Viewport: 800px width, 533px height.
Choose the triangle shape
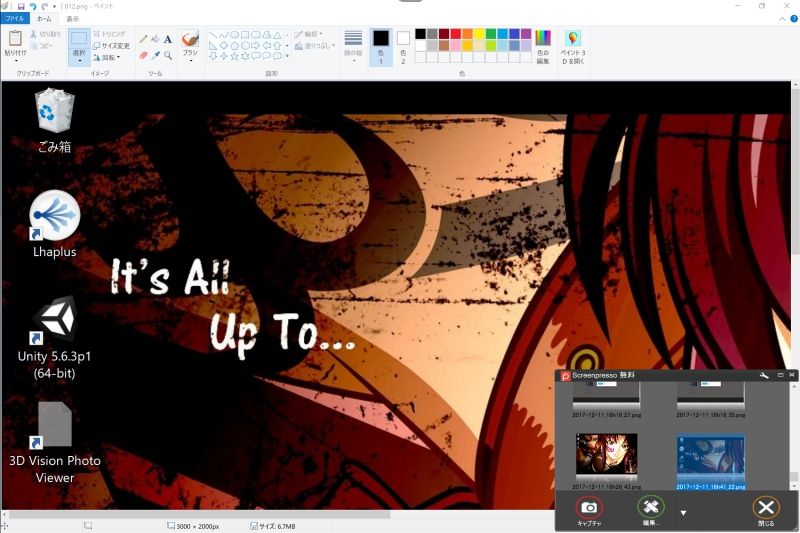pos(277,35)
